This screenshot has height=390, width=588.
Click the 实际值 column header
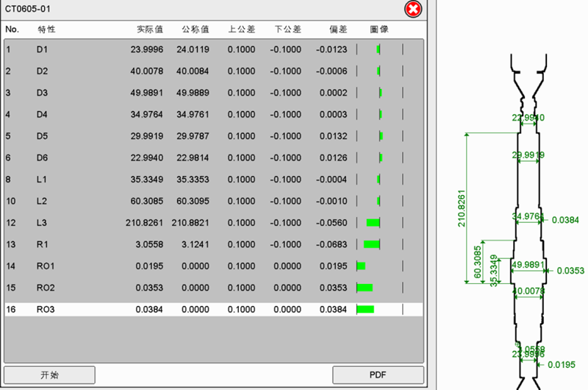[150, 29]
